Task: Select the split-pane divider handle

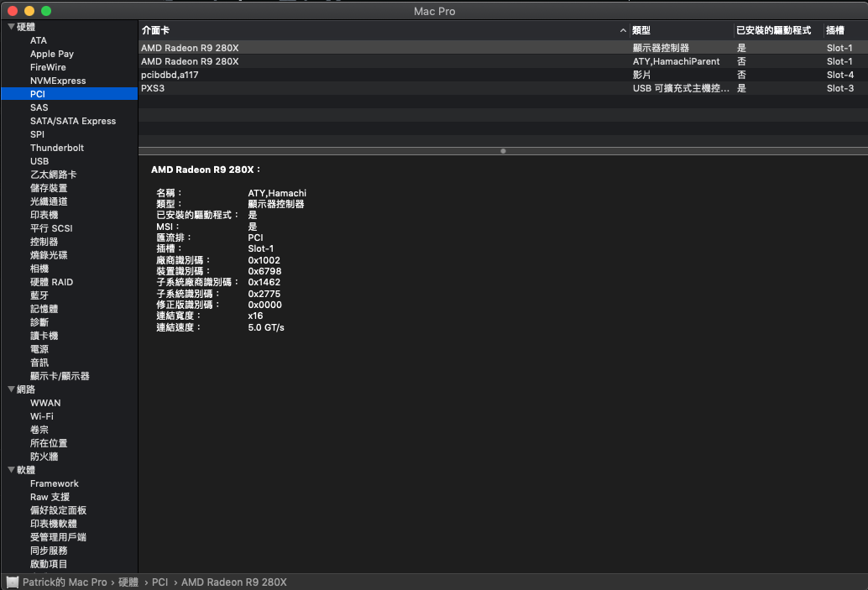Action: (503, 150)
